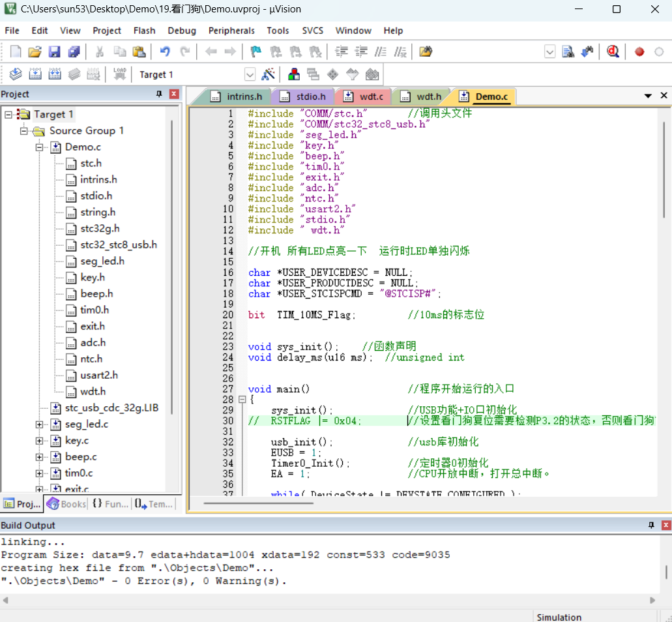Show the Functions tab in the project pane
Image resolution: width=672 pixels, height=622 pixels.
click(x=111, y=504)
